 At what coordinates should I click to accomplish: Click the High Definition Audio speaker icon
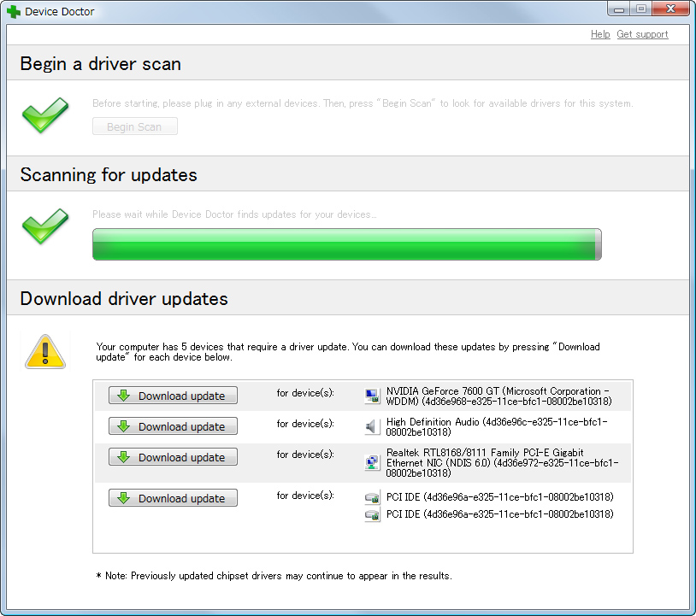[x=372, y=426]
